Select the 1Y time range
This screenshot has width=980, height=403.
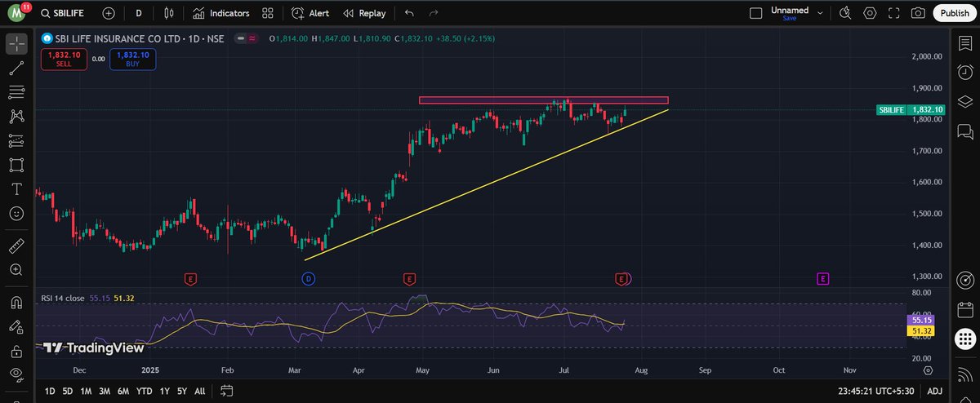coord(166,391)
